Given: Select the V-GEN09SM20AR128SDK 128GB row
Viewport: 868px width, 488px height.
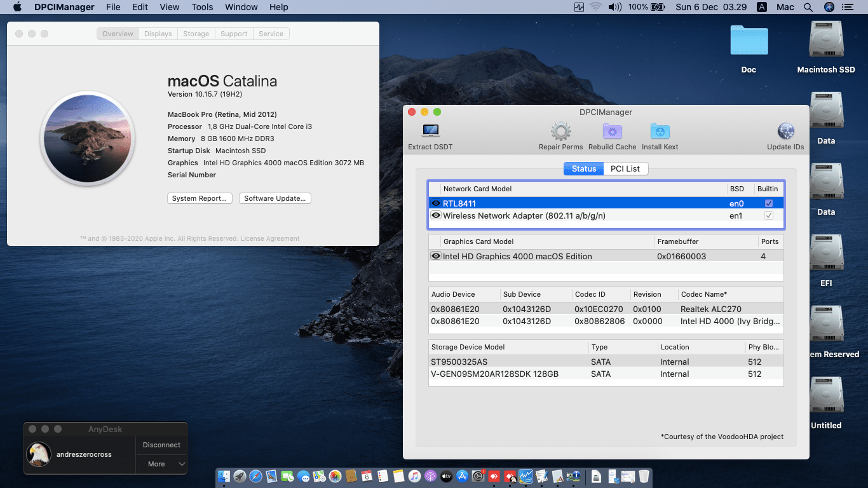Looking at the screenshot, I should 606,374.
